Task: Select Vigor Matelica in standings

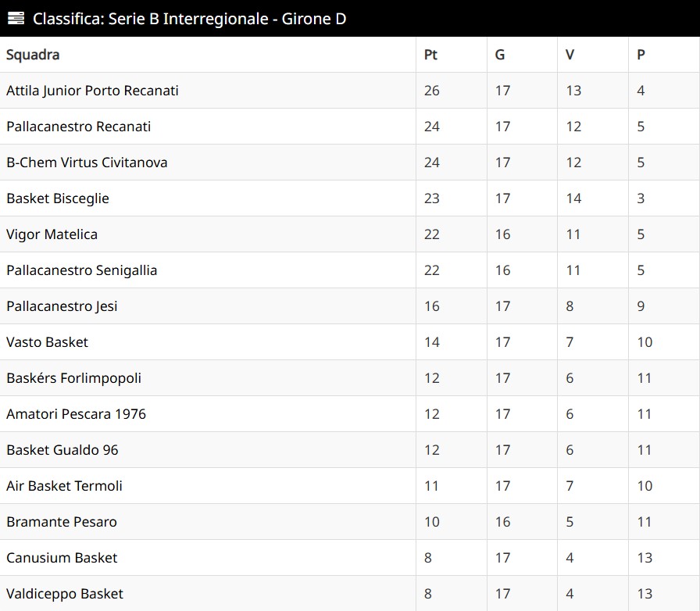Action: coord(52,234)
